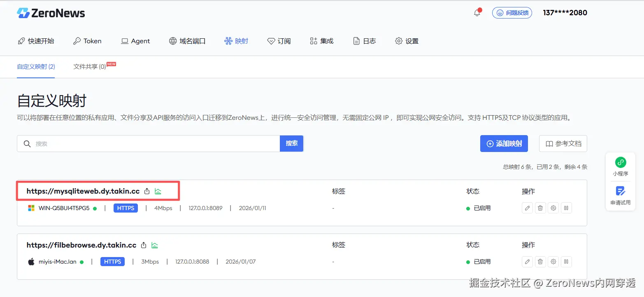The height and width of the screenshot is (297, 644).
Task: Click Windows icon beside WIN-Q5BUI4T5PG5
Action: pyautogui.click(x=31, y=208)
